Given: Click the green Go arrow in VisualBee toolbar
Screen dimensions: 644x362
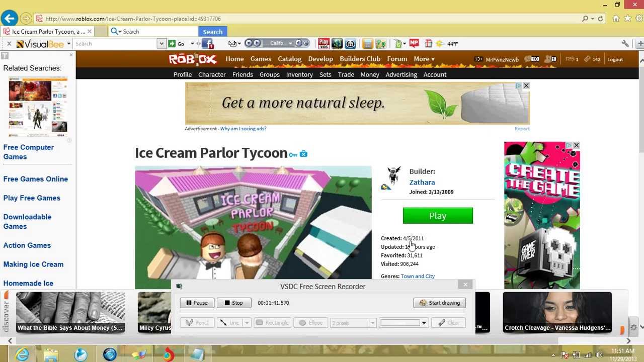Looking at the screenshot, I should click(x=172, y=44).
